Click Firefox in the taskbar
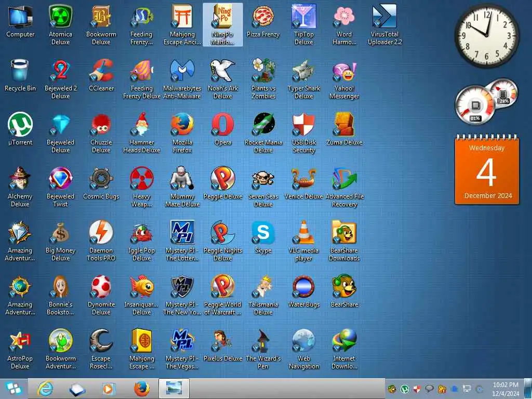This screenshot has width=532, height=399. tap(141, 389)
